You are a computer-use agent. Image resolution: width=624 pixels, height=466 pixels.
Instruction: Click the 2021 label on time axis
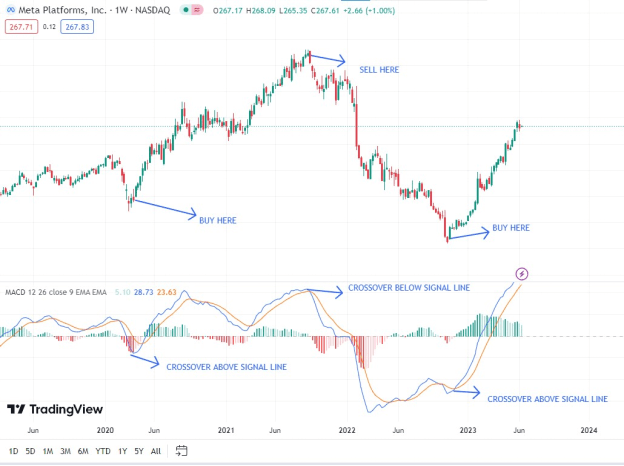tap(226, 430)
